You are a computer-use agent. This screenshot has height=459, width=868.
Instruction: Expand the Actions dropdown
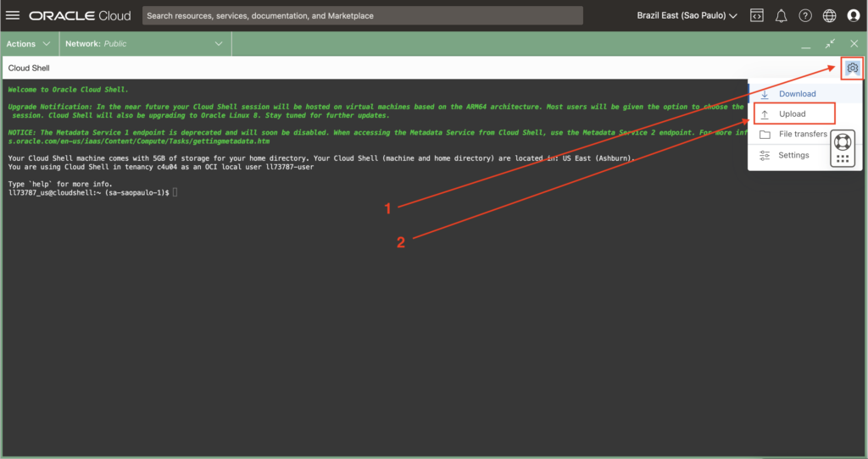click(28, 44)
